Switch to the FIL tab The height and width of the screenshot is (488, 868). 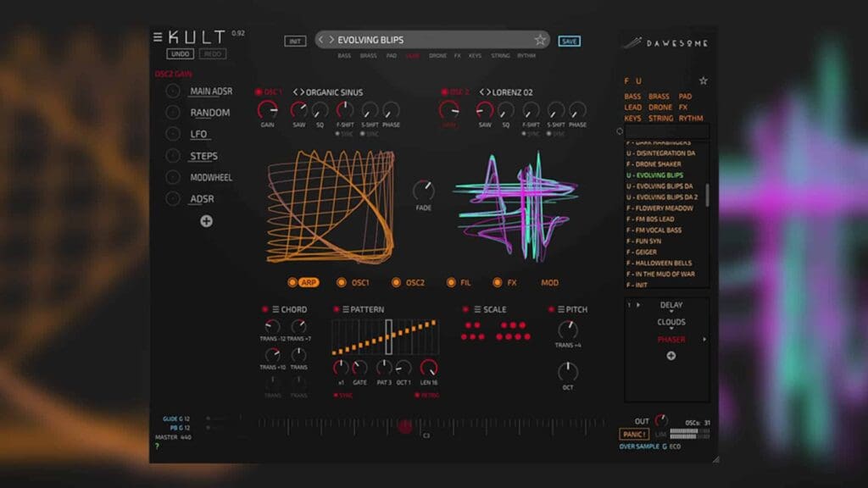coord(465,282)
